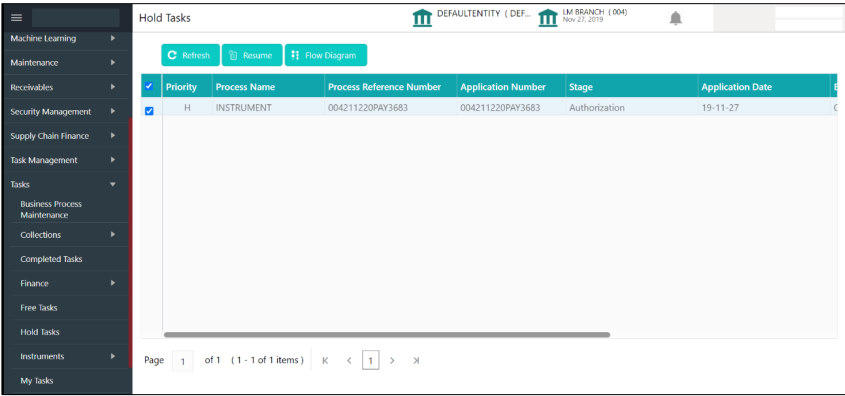
Task: Select page 1 in pagination
Action: click(371, 360)
